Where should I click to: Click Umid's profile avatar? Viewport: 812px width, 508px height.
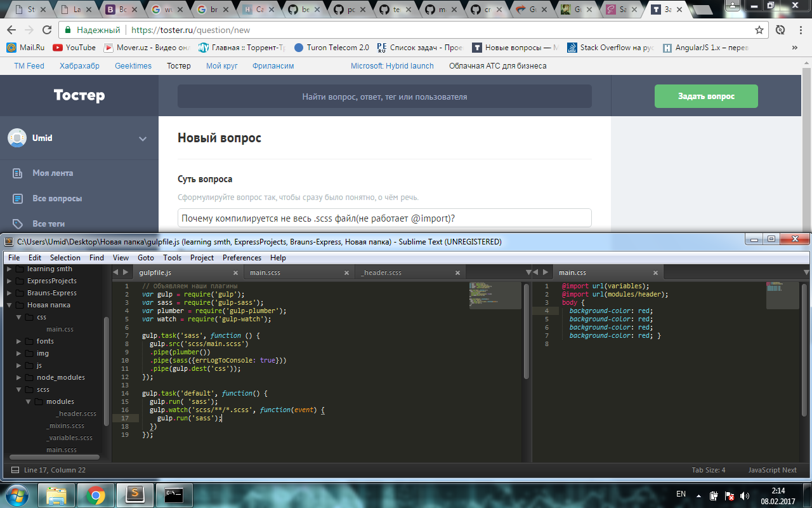point(17,138)
